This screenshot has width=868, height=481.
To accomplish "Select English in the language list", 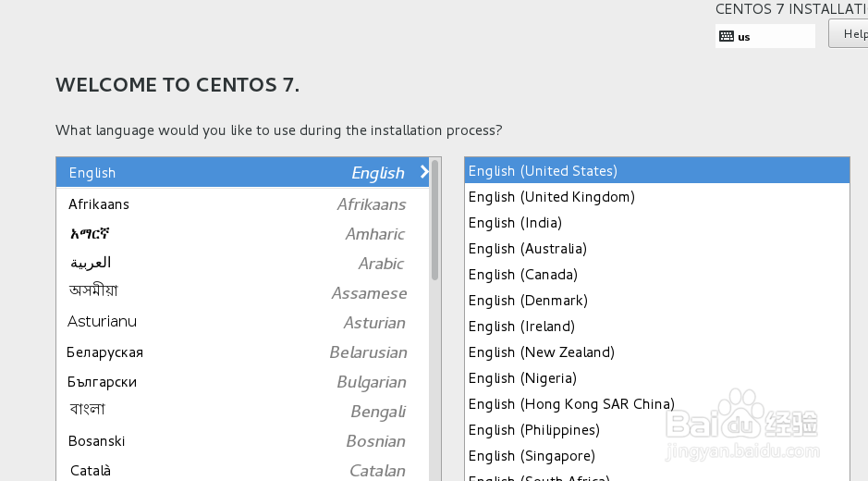I will coord(242,172).
